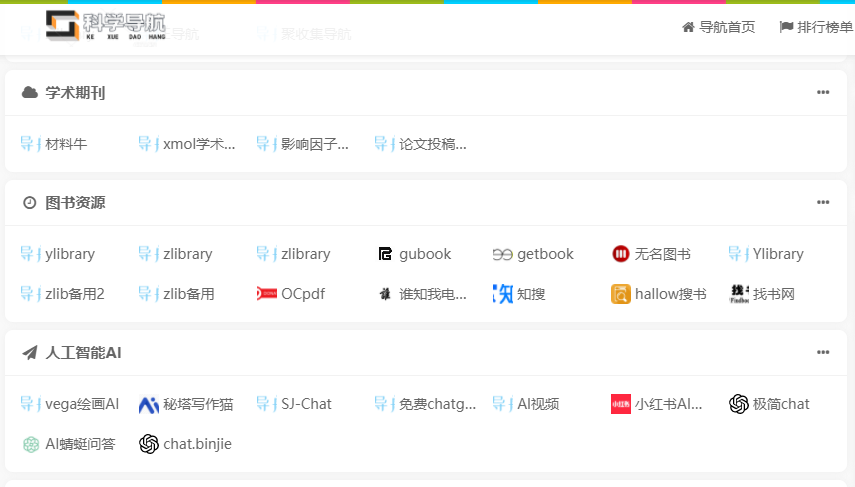Click the getbook infinity-style icon
855x487 pixels.
[502, 255]
